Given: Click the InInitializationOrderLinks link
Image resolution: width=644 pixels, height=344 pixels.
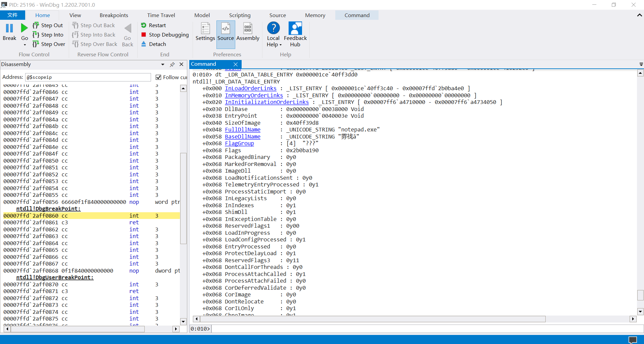Looking at the screenshot, I should point(267,102).
